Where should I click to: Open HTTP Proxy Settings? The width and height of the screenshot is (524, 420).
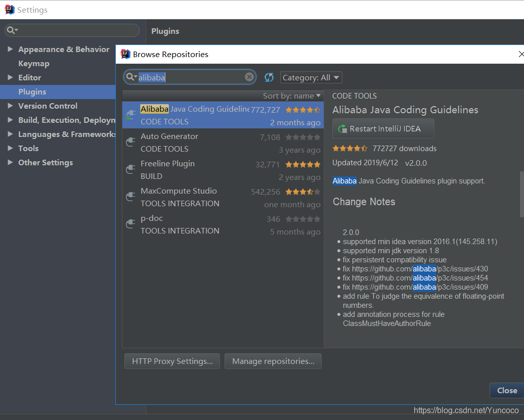[172, 361]
